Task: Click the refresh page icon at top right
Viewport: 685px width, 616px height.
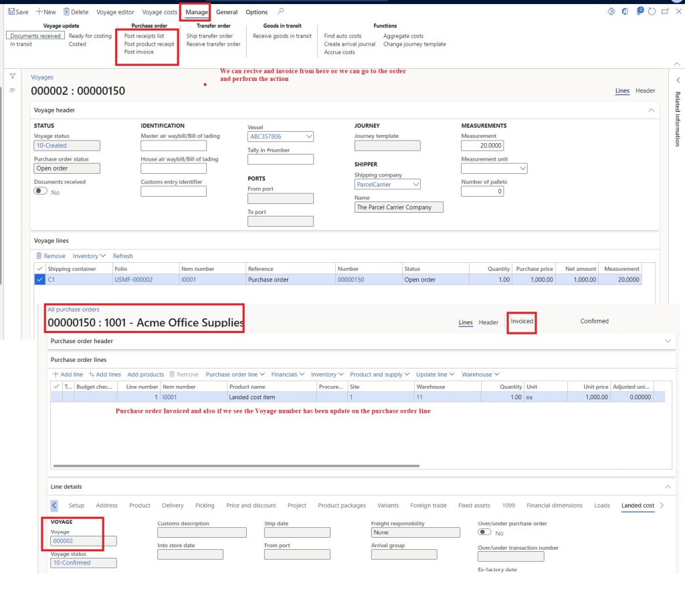Action: (652, 11)
